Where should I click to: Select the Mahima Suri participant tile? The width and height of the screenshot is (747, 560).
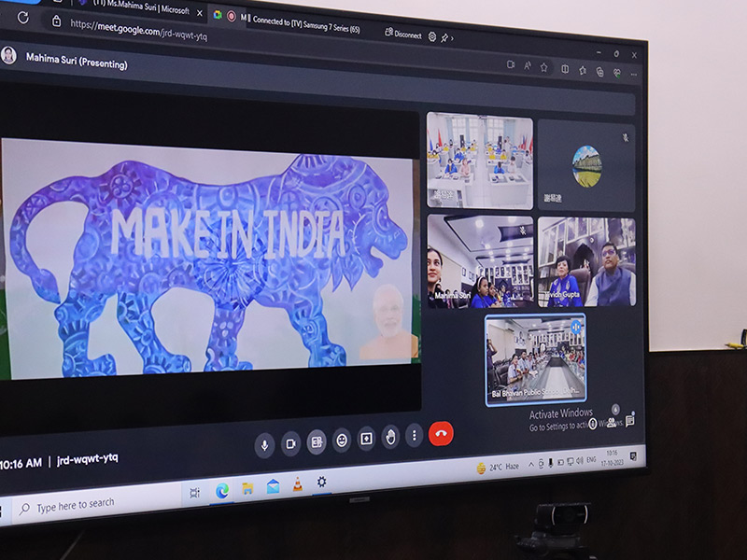pyautogui.click(x=480, y=261)
